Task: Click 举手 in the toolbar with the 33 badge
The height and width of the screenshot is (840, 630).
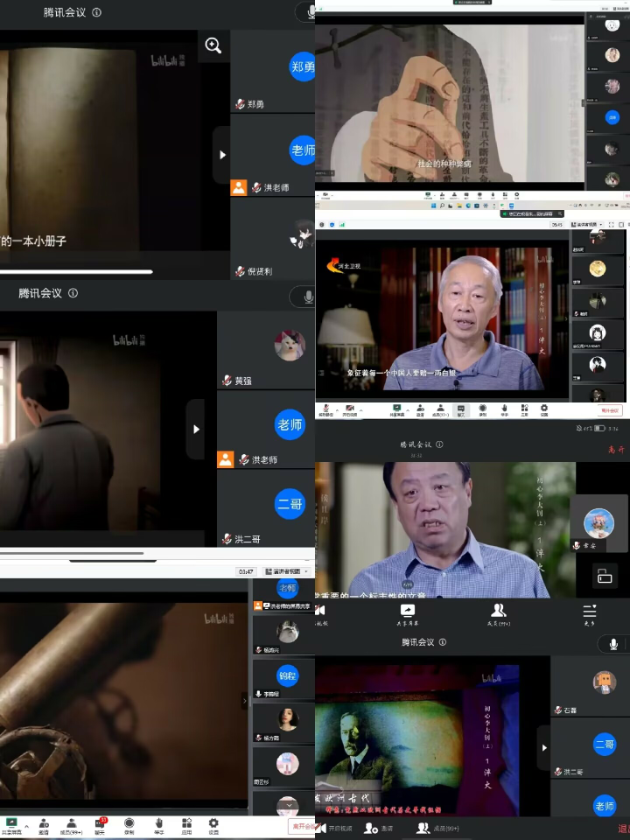Action: point(158,825)
